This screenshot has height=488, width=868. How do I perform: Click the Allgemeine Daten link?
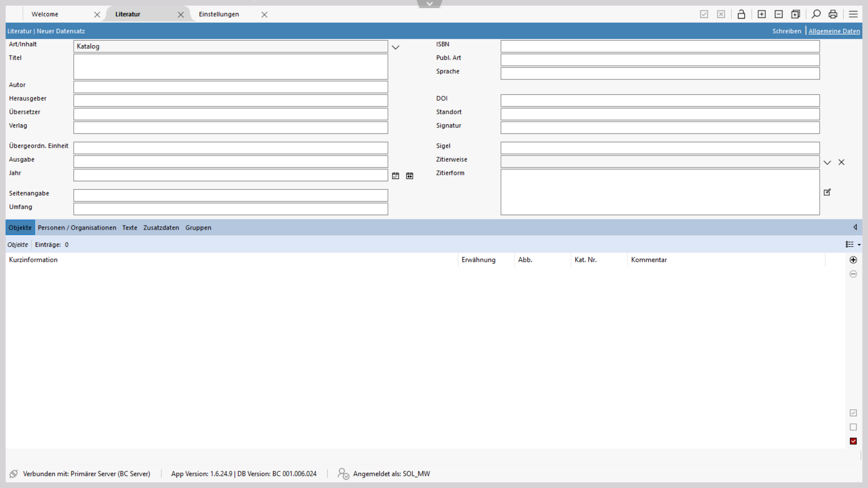[834, 31]
